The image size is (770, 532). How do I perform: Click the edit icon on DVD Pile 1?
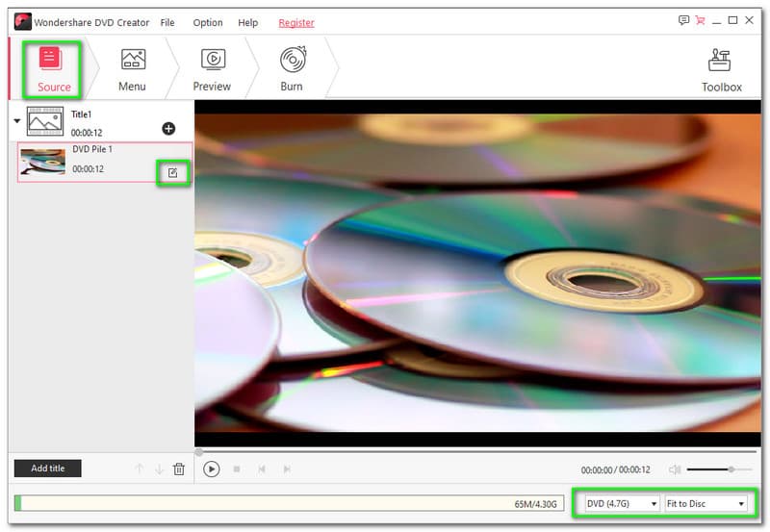[172, 172]
